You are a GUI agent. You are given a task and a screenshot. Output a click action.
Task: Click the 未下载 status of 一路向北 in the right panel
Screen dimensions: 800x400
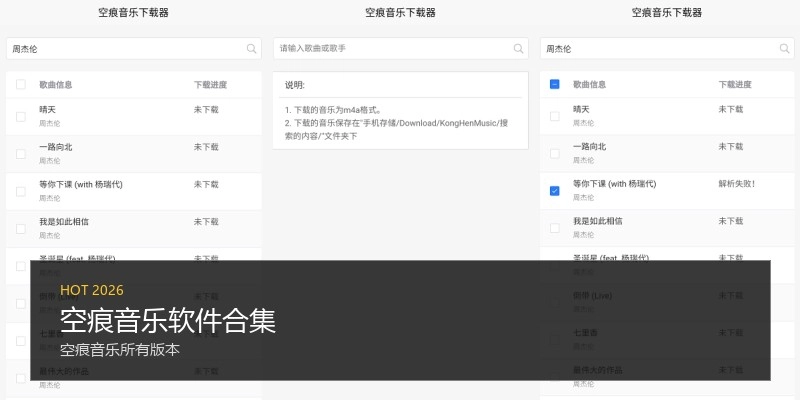click(731, 146)
